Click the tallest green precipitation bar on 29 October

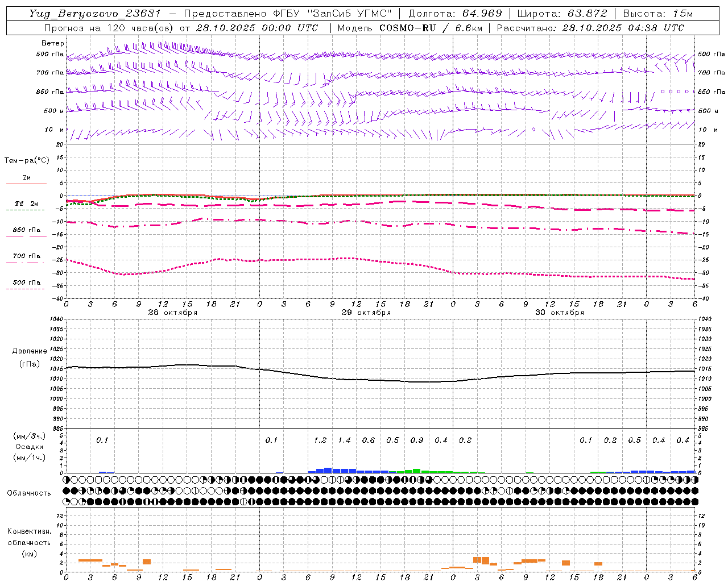coord(417,471)
